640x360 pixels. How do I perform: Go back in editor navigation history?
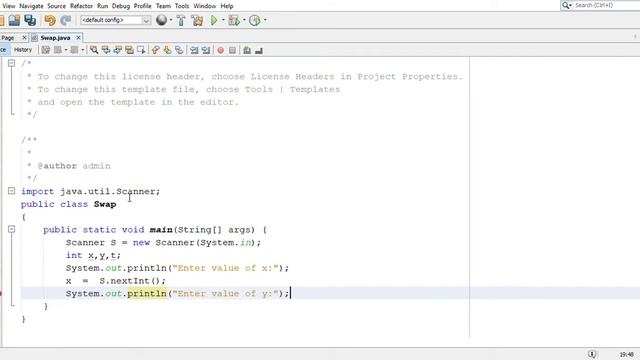58,50
